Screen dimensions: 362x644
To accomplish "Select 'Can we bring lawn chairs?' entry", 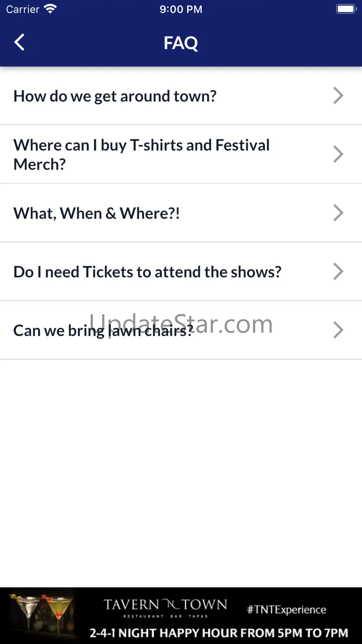I will (x=103, y=330).
